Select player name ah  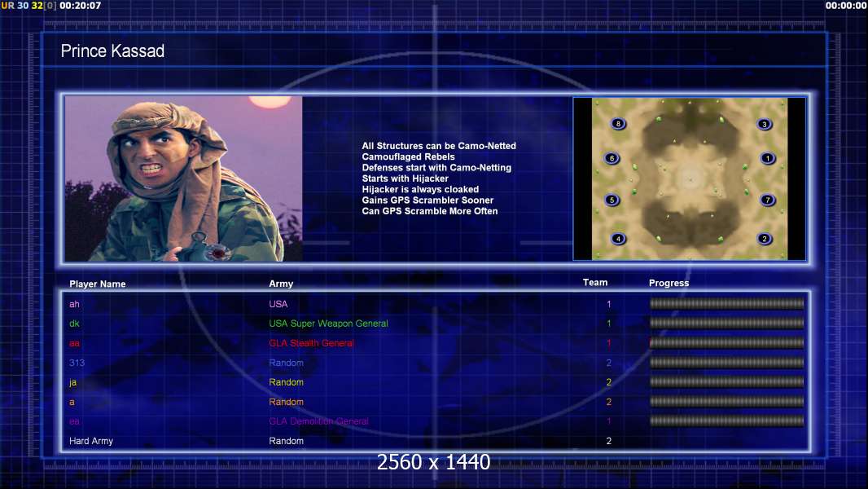pos(74,304)
